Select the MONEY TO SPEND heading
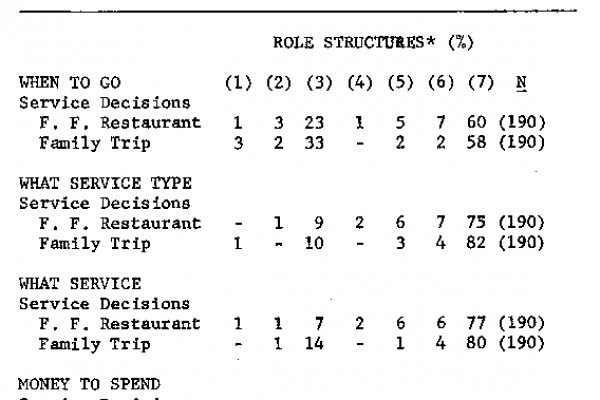 (89, 384)
